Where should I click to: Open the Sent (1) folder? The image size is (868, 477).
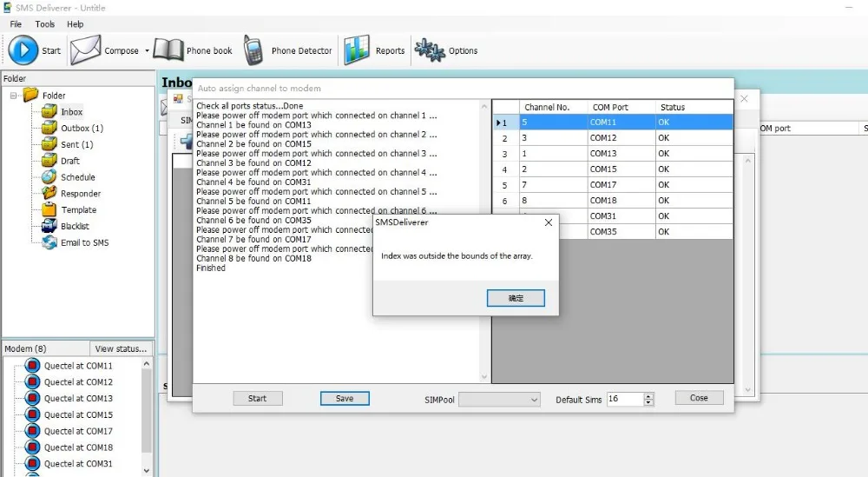pos(77,144)
